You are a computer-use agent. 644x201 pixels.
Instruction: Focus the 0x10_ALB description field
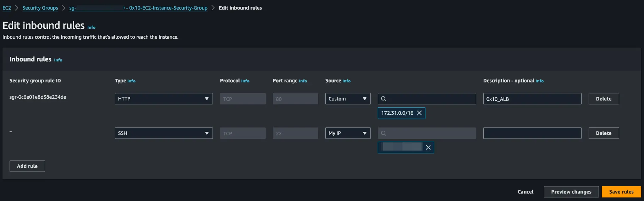pos(532,99)
